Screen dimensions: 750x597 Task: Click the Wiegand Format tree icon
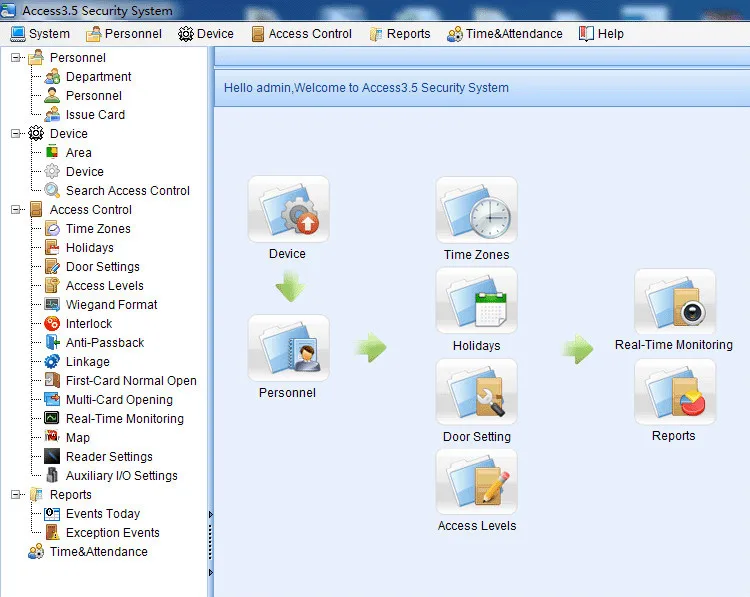coord(52,304)
